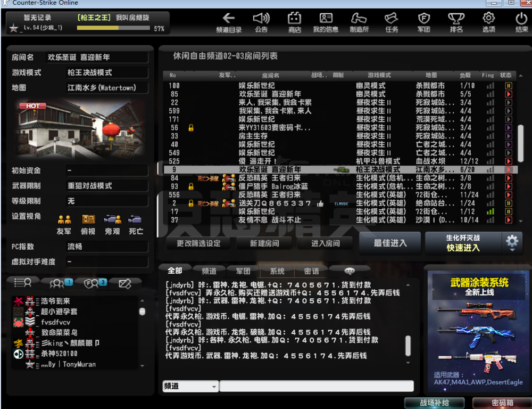Switch chat to Channel (频道) tab
Screen dimensions: 532x409
(209, 271)
